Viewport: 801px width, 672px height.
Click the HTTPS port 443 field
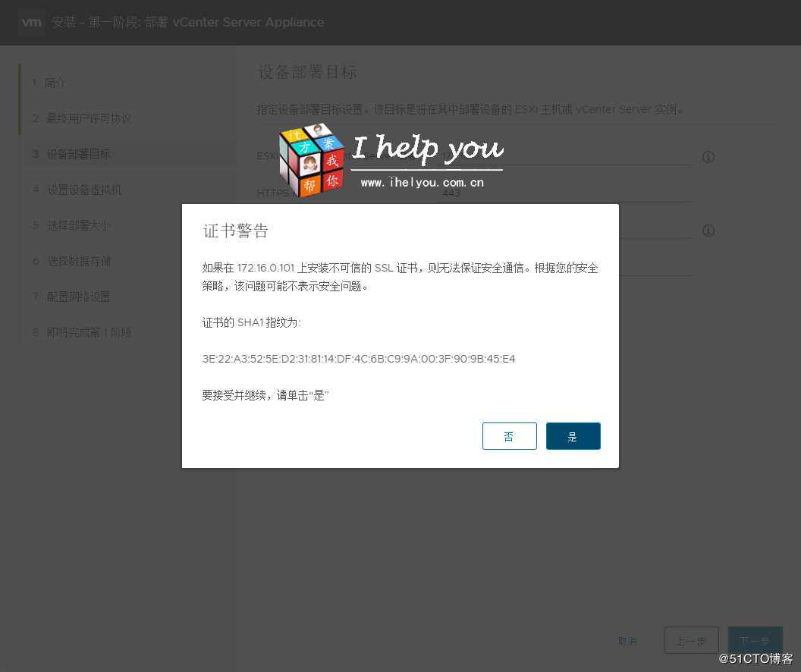pyautogui.click(x=566, y=193)
